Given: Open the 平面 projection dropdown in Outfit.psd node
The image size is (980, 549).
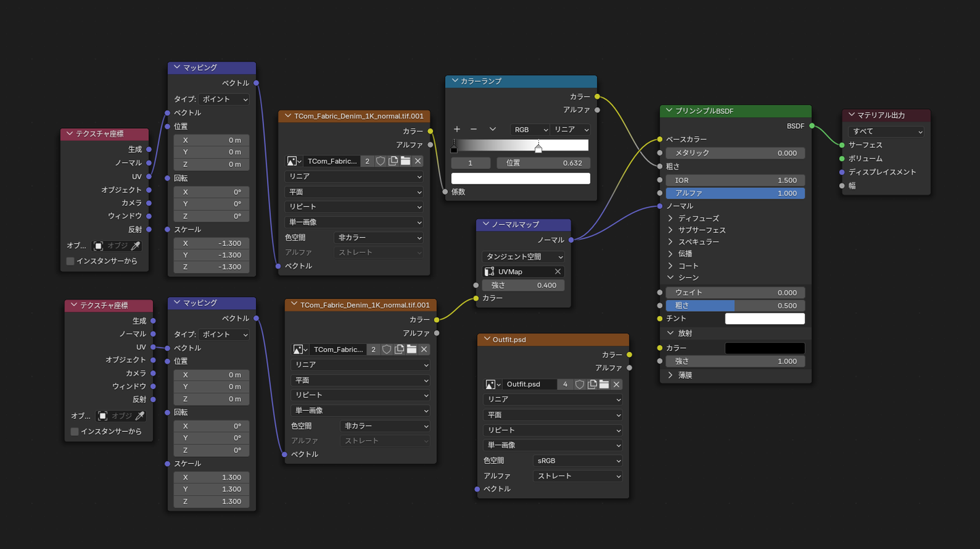Looking at the screenshot, I should click(x=553, y=415).
